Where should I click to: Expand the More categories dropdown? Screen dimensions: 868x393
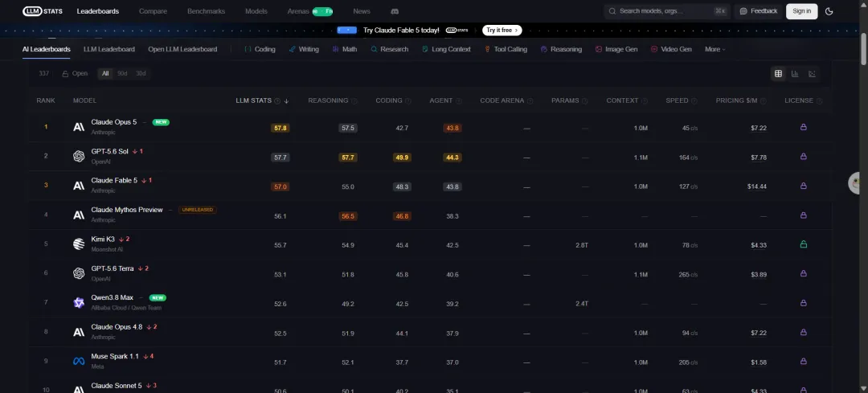(714, 49)
